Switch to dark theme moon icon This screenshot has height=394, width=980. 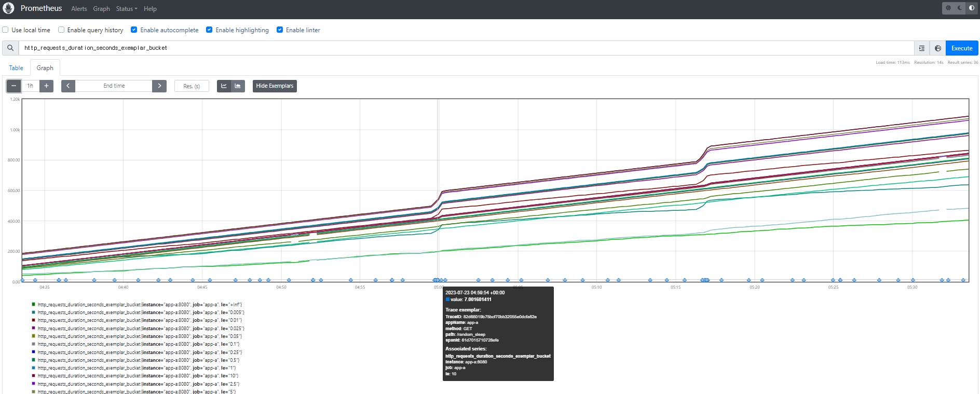pyautogui.click(x=960, y=8)
